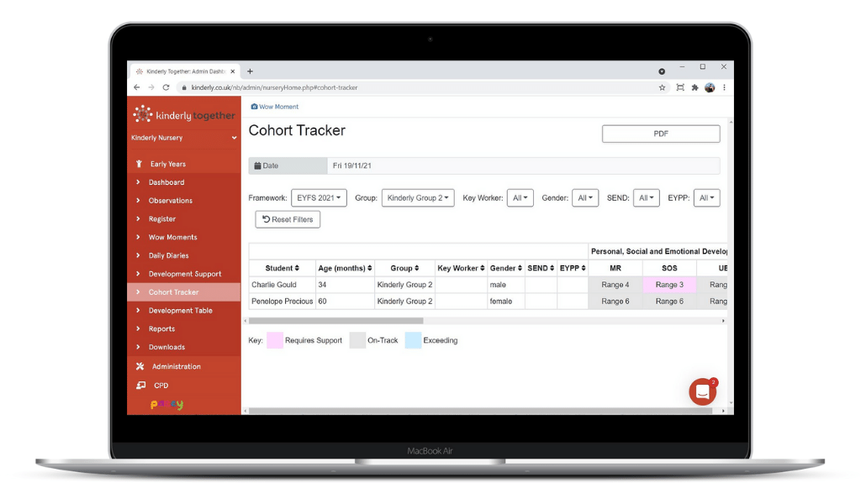Click the calendar Date icon
Screen dimensions: 861x504
click(257, 165)
